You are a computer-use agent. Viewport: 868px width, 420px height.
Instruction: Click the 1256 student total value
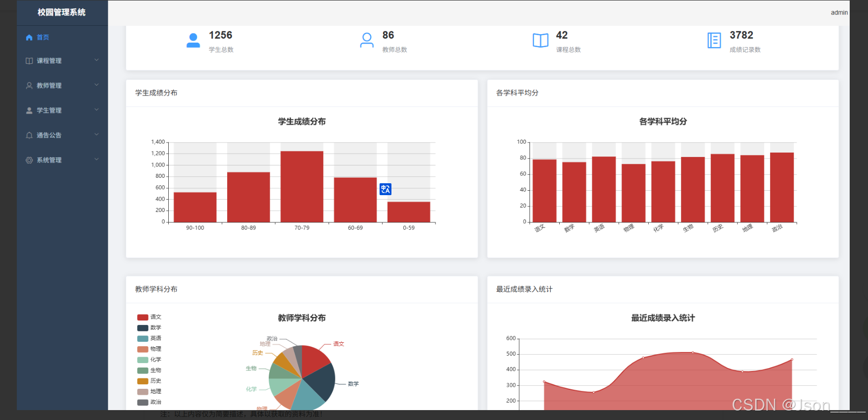tap(220, 35)
